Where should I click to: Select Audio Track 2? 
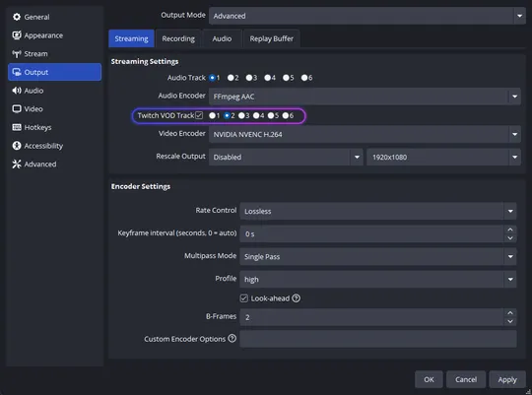coord(231,78)
